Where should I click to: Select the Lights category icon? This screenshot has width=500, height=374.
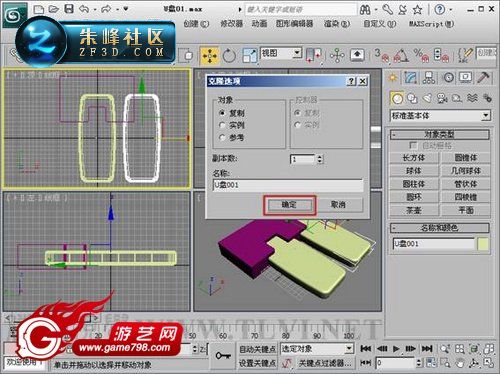(427, 98)
